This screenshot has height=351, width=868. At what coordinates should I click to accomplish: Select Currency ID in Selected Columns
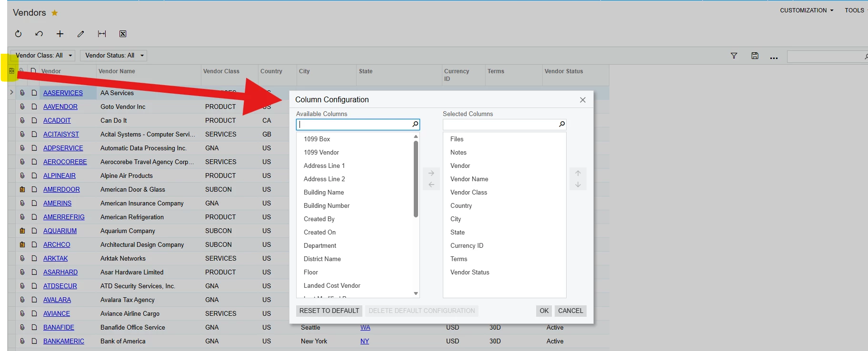pos(467,245)
